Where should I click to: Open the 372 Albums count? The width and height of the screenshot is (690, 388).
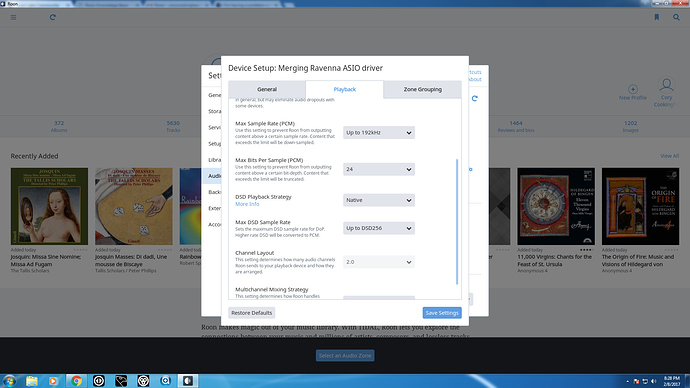(59, 126)
